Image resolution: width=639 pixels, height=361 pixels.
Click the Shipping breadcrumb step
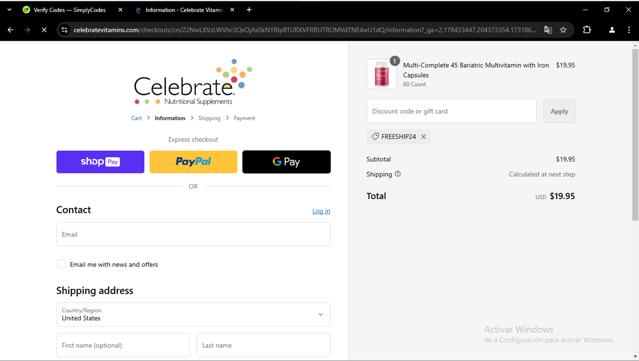[x=209, y=118]
